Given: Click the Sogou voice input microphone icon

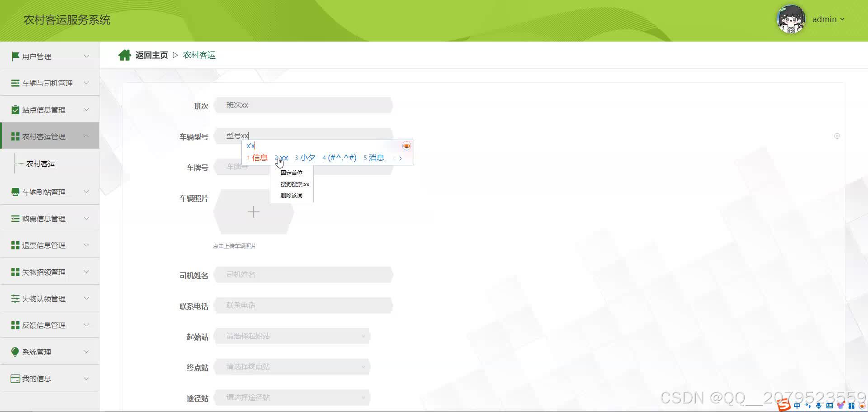Looking at the screenshot, I should click(x=819, y=406).
